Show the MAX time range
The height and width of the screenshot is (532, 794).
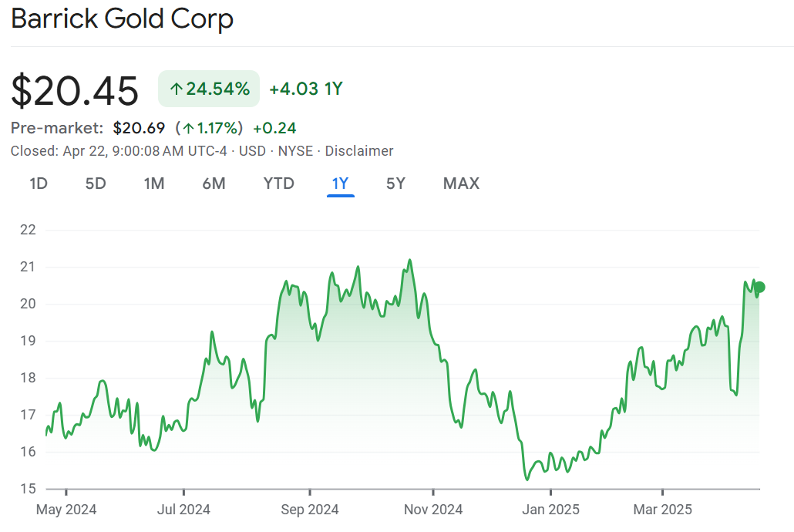pyautogui.click(x=461, y=184)
